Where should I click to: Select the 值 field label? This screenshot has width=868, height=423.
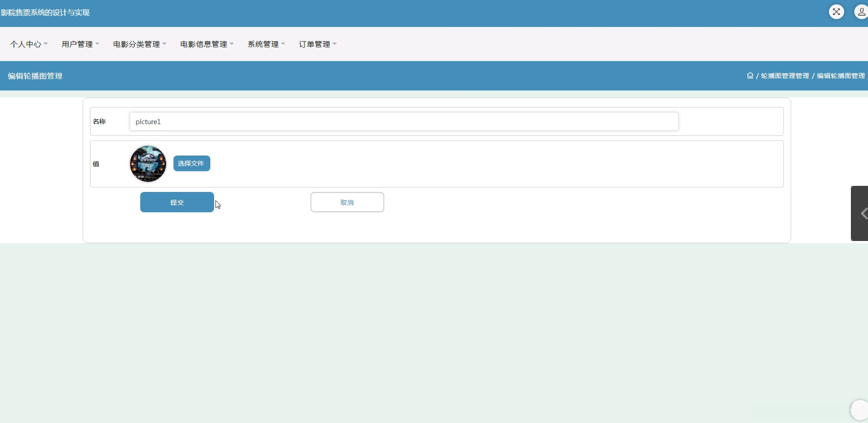pyautogui.click(x=96, y=164)
